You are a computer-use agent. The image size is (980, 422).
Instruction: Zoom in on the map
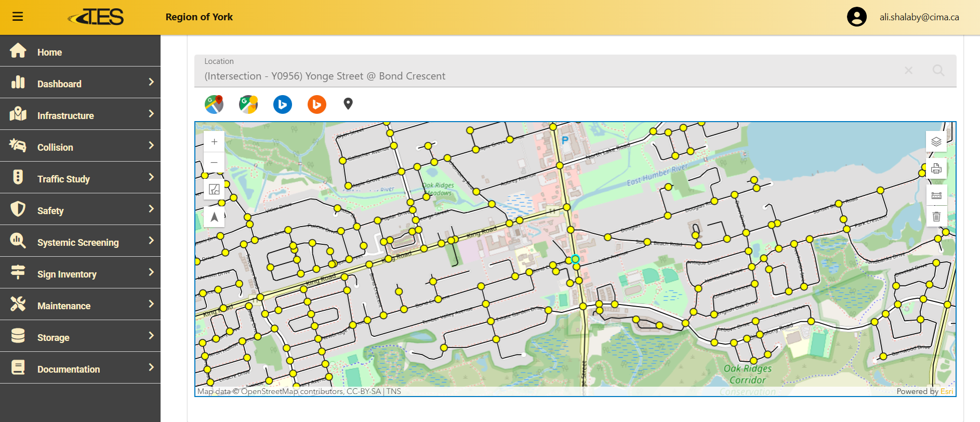click(214, 142)
